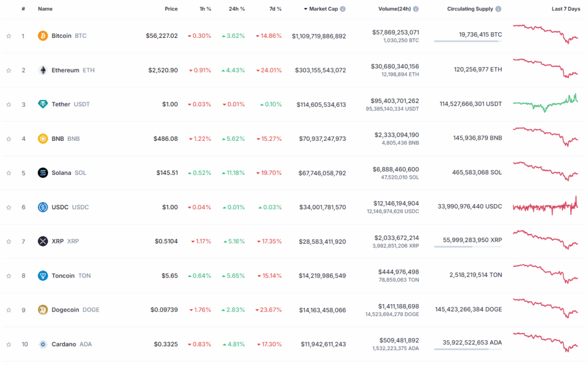This screenshot has height=365, width=588.
Task: Open Solana 7-day sparkline chart
Action: click(546, 171)
